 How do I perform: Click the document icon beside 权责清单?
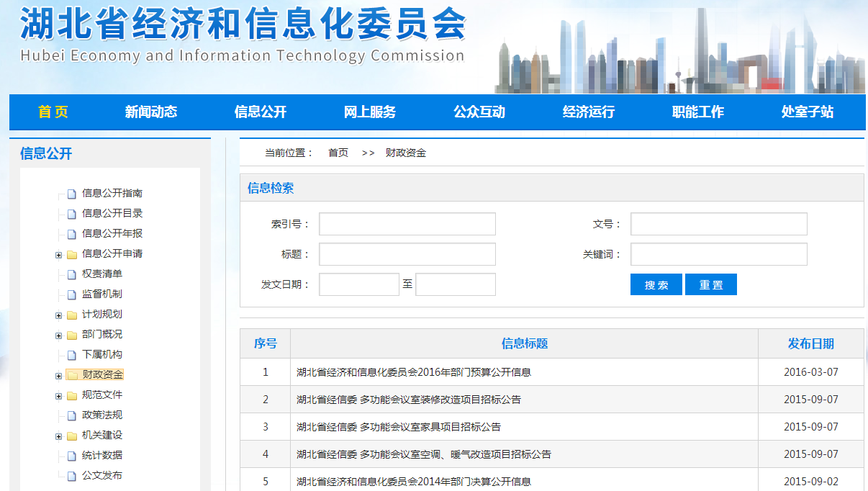pyautogui.click(x=71, y=274)
